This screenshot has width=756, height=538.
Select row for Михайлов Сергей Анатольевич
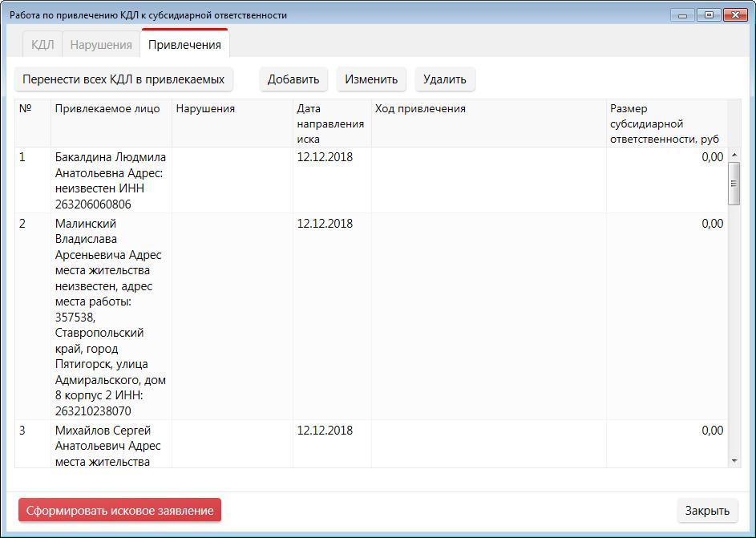click(111, 445)
